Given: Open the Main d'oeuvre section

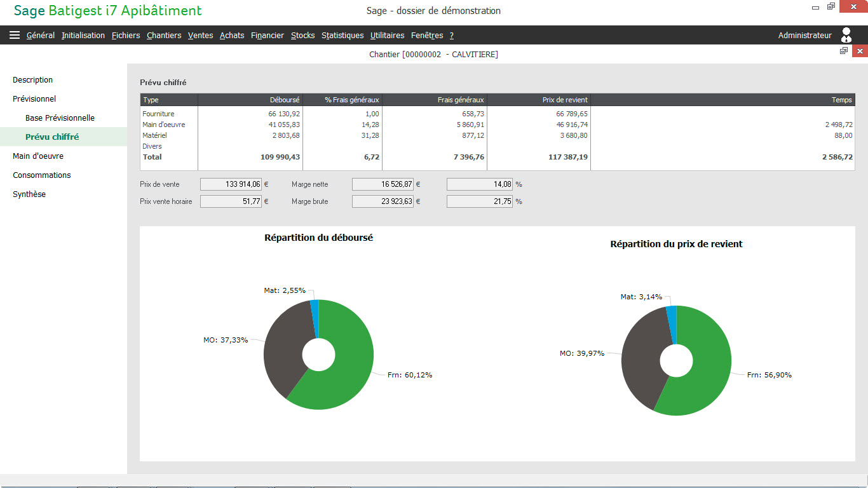Looking at the screenshot, I should [38, 156].
